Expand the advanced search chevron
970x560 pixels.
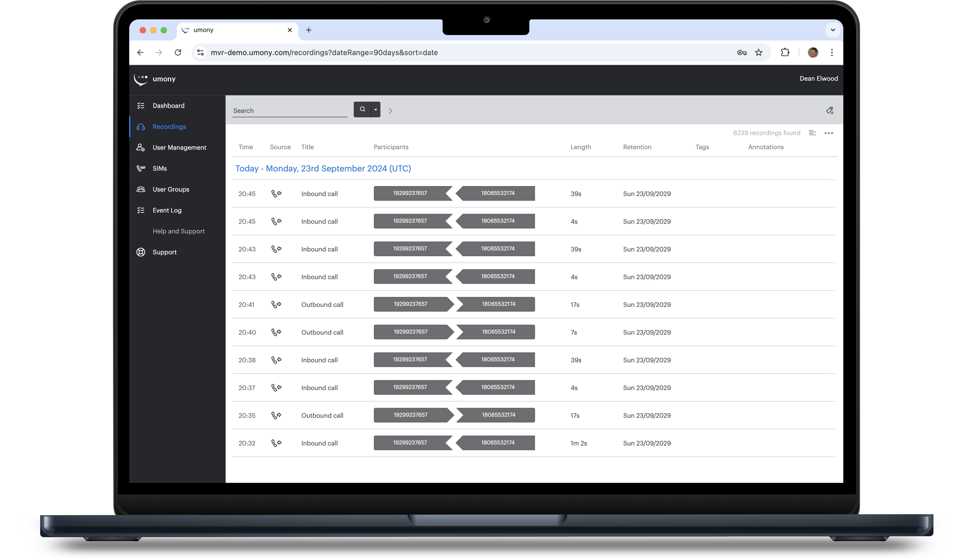coord(390,111)
